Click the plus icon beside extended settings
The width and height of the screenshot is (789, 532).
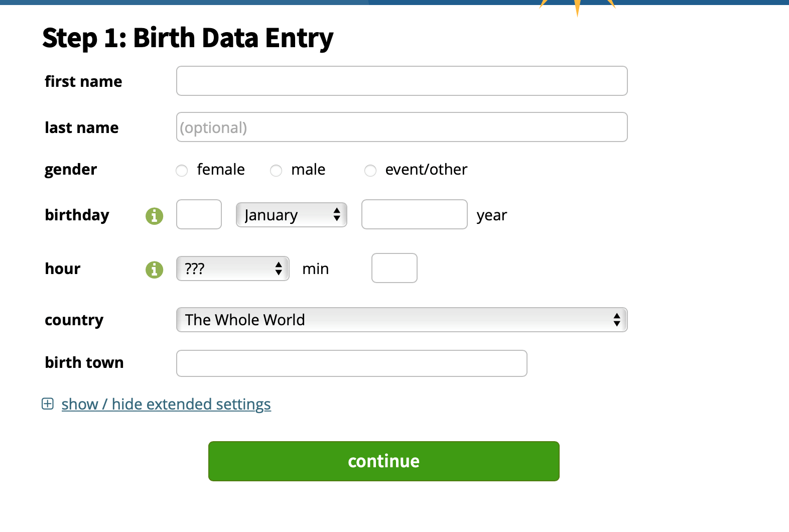[x=48, y=404]
